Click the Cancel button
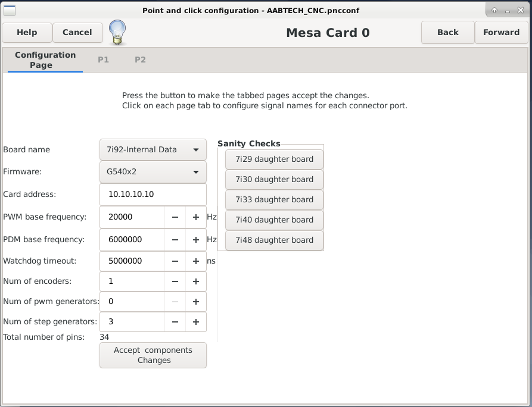Screen dimensions: 532x407 [x=77, y=33]
